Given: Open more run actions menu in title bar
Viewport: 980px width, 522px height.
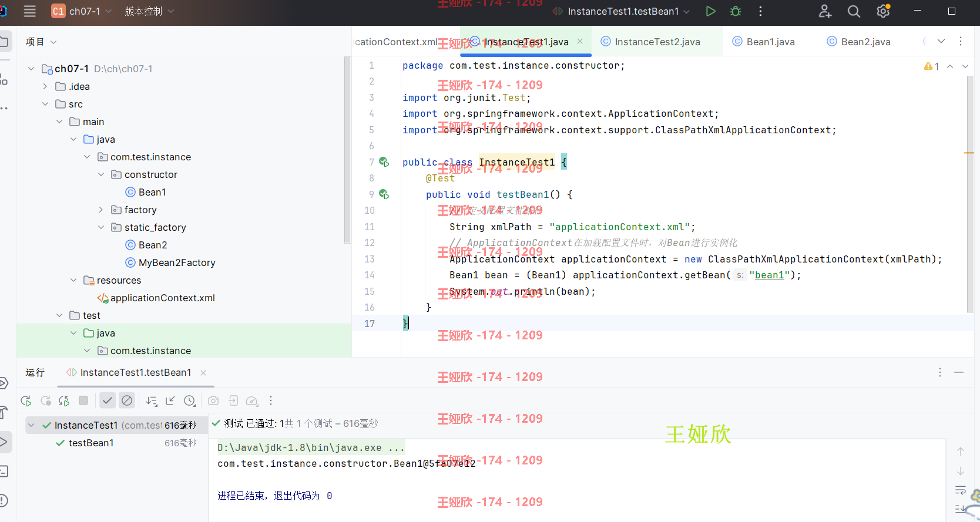Looking at the screenshot, I should point(760,11).
